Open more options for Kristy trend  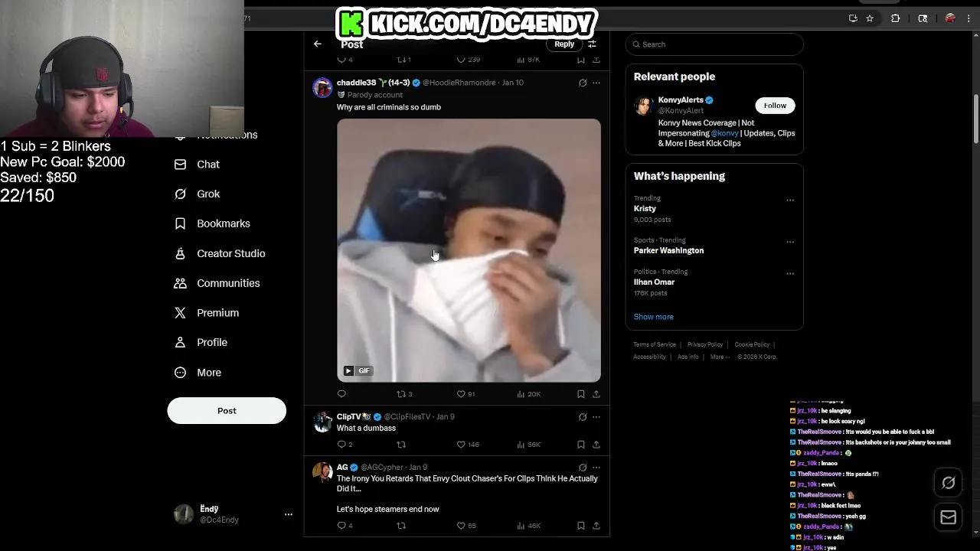790,201
